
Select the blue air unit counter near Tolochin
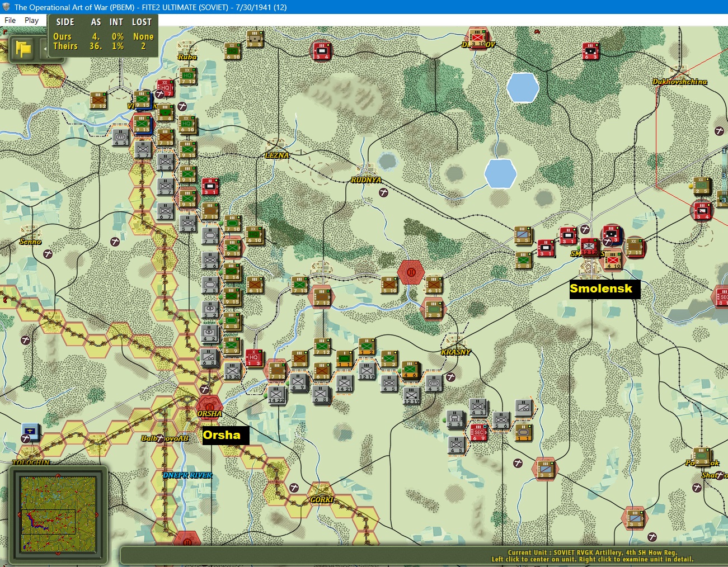pyautogui.click(x=31, y=432)
